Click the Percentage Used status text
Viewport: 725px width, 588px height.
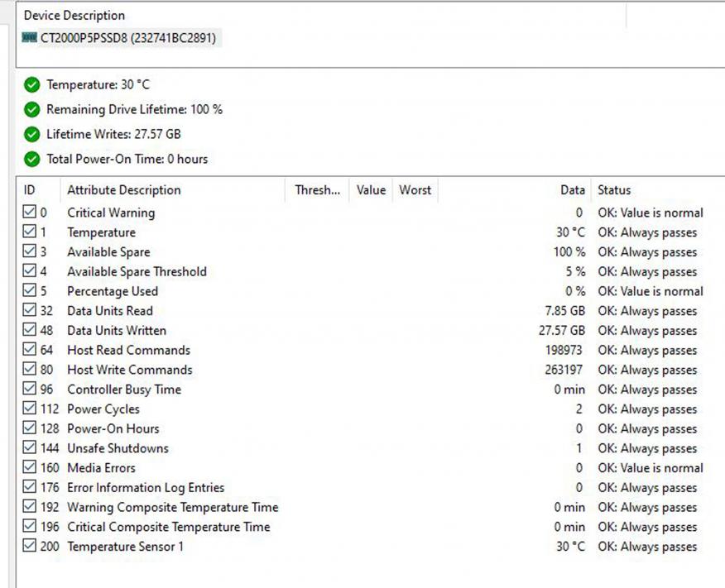pyautogui.click(x=651, y=291)
